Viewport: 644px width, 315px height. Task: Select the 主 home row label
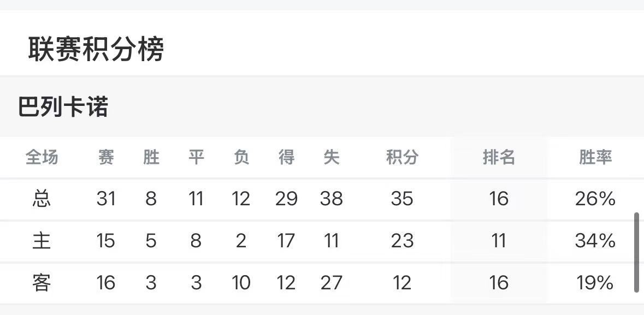click(42, 241)
